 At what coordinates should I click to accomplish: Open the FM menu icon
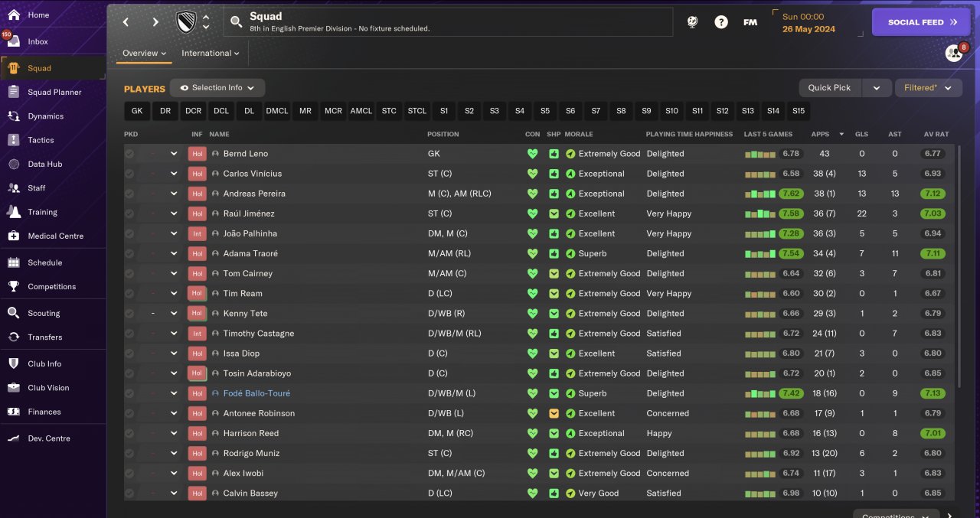point(750,22)
